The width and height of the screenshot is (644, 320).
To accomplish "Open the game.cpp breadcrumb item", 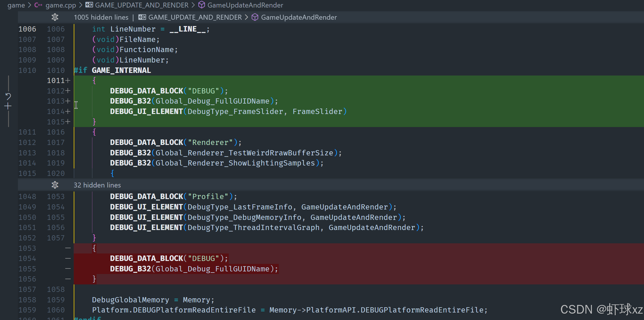I will 61,5.
